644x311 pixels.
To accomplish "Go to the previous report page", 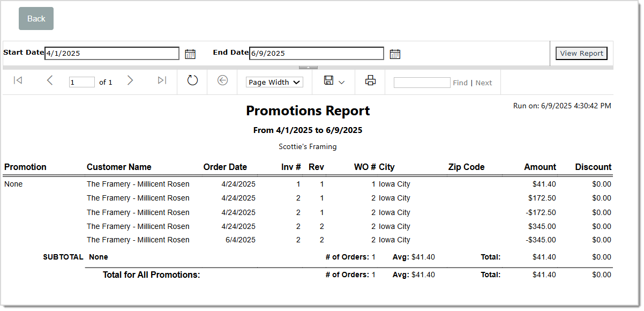I will pos(50,80).
